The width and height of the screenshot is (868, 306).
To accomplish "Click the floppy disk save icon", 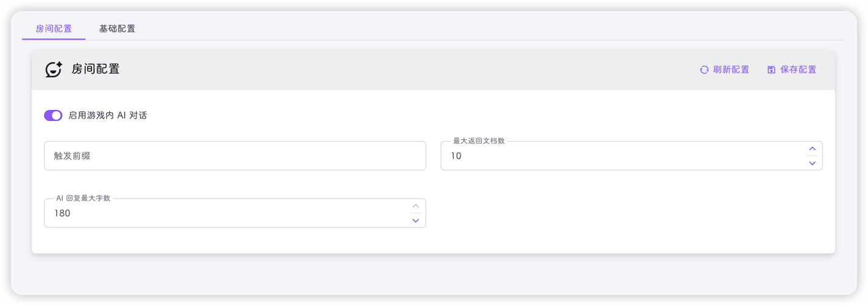I will (x=771, y=70).
